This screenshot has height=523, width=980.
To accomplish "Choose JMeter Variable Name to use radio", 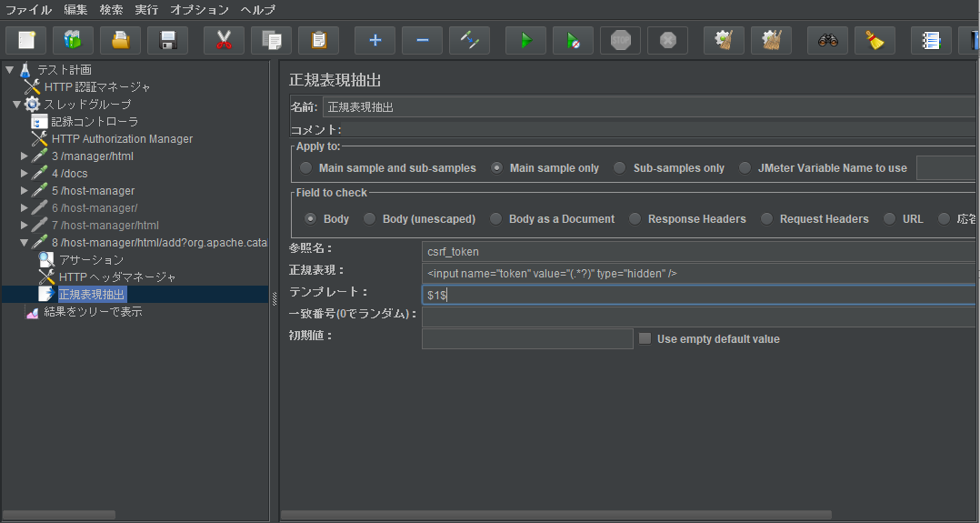I will pyautogui.click(x=745, y=167).
